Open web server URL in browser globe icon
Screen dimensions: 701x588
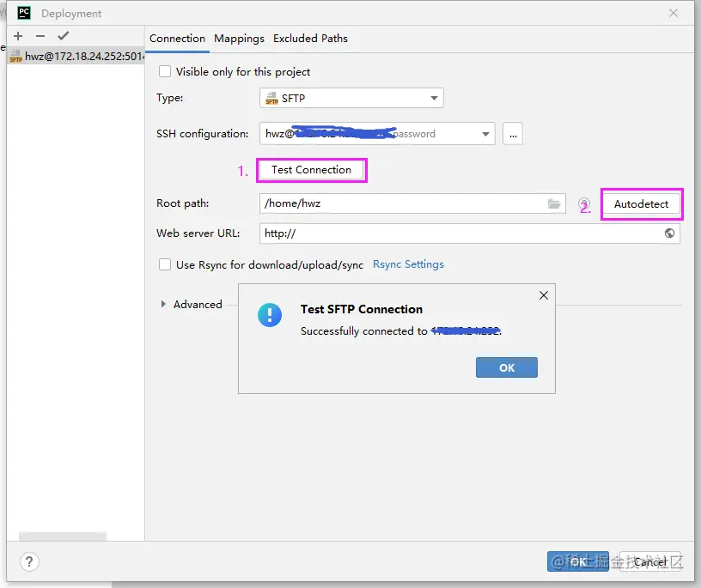pyautogui.click(x=669, y=233)
